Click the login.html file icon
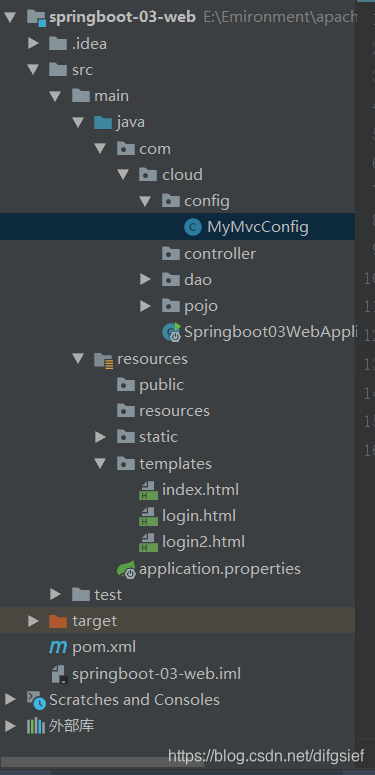This screenshot has width=375, height=775. (x=148, y=517)
